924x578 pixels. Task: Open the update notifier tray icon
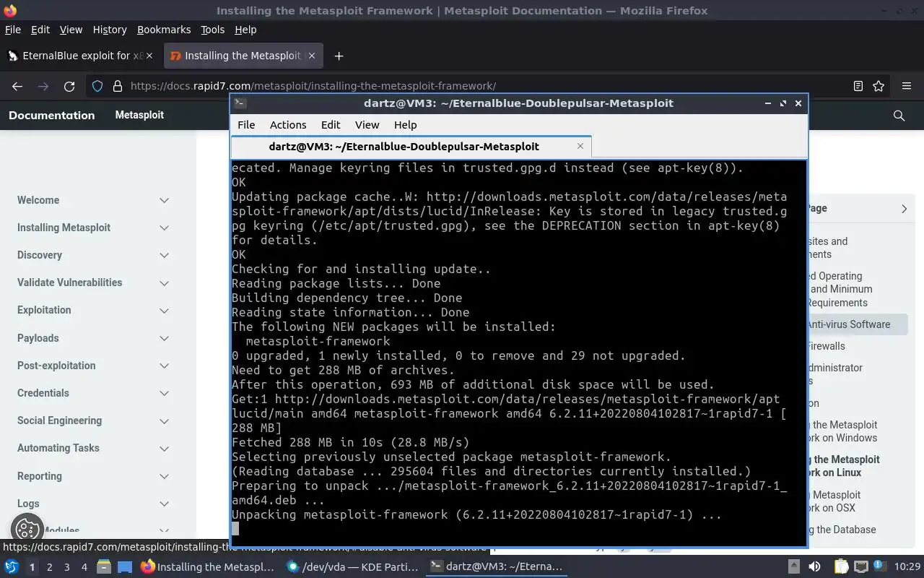tap(881, 567)
